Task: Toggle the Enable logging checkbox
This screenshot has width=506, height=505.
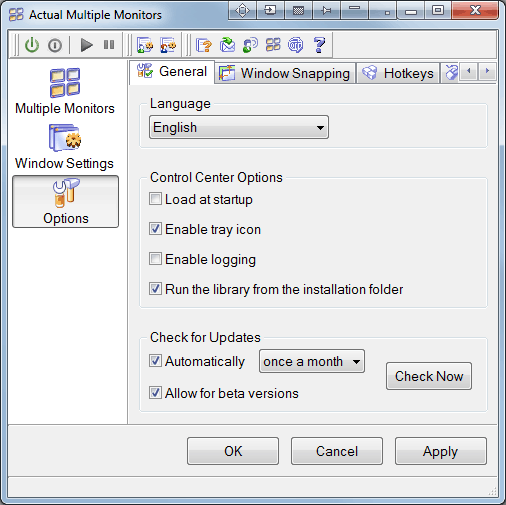Action: [x=155, y=259]
